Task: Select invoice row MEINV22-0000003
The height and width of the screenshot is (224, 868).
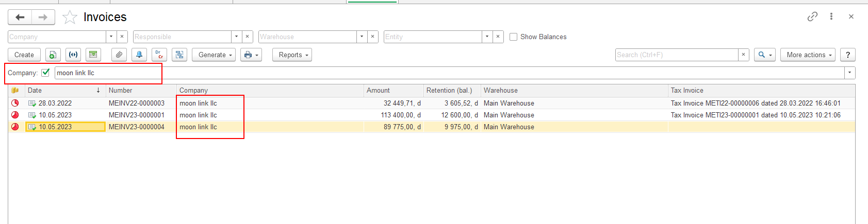Action: click(x=432, y=103)
